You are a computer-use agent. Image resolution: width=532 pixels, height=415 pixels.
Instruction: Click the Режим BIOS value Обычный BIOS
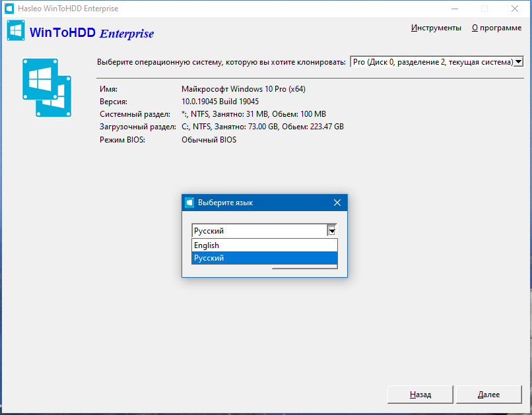209,139
